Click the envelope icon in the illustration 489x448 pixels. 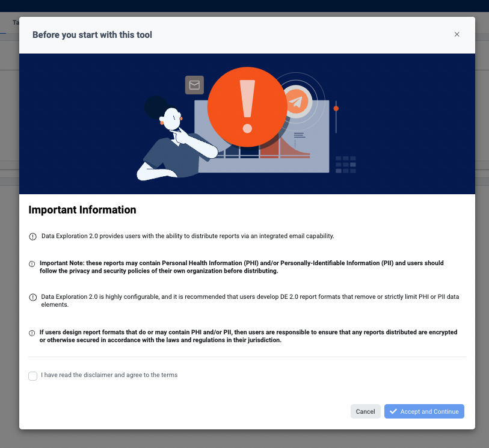tap(194, 85)
